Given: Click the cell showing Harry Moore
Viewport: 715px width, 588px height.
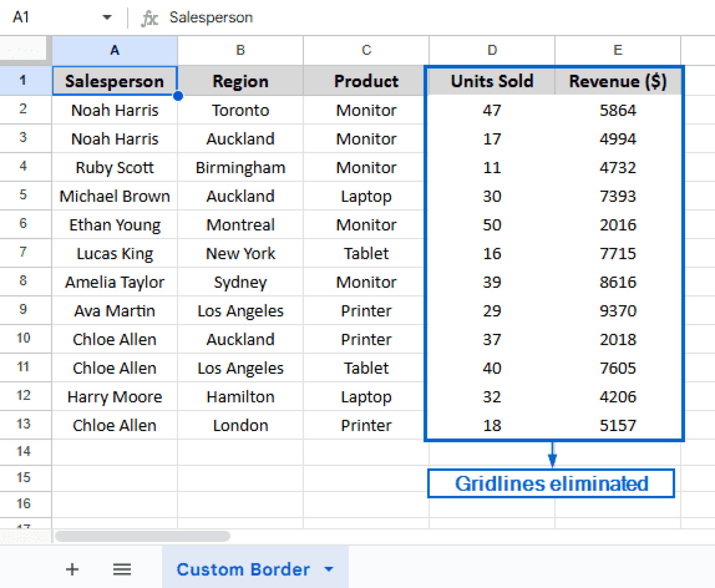Looking at the screenshot, I should [115, 397].
